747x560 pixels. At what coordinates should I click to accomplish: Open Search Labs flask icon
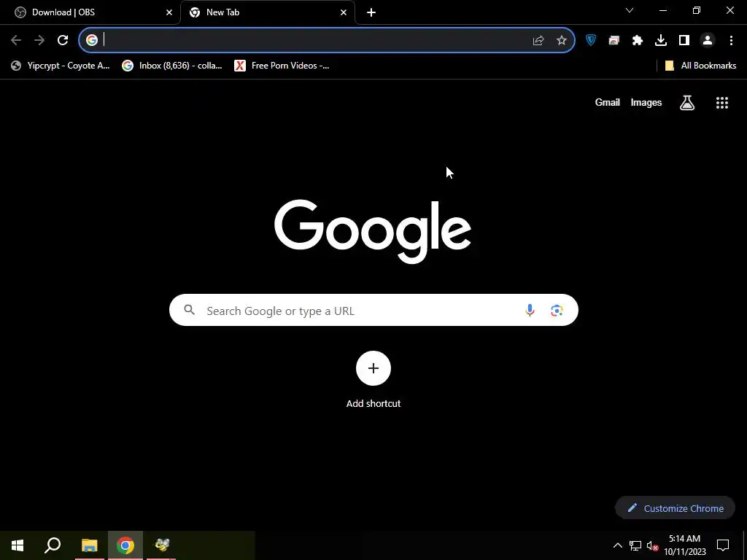[x=687, y=102]
